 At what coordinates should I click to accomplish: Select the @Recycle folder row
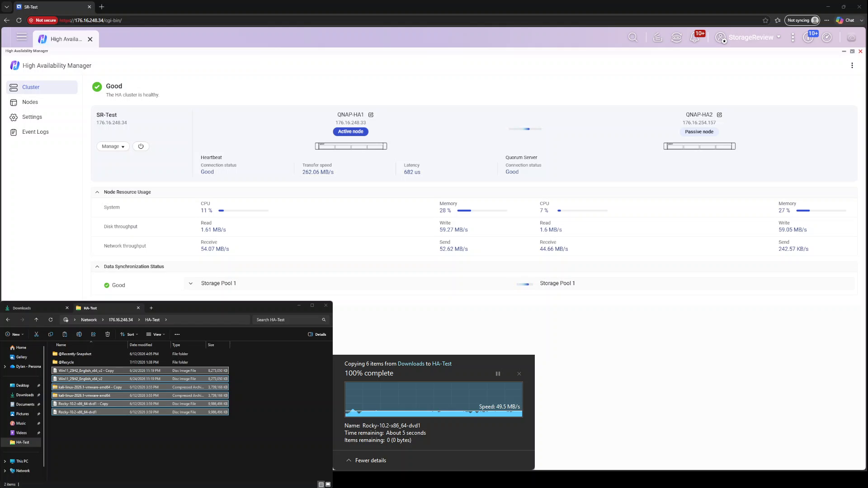point(140,362)
